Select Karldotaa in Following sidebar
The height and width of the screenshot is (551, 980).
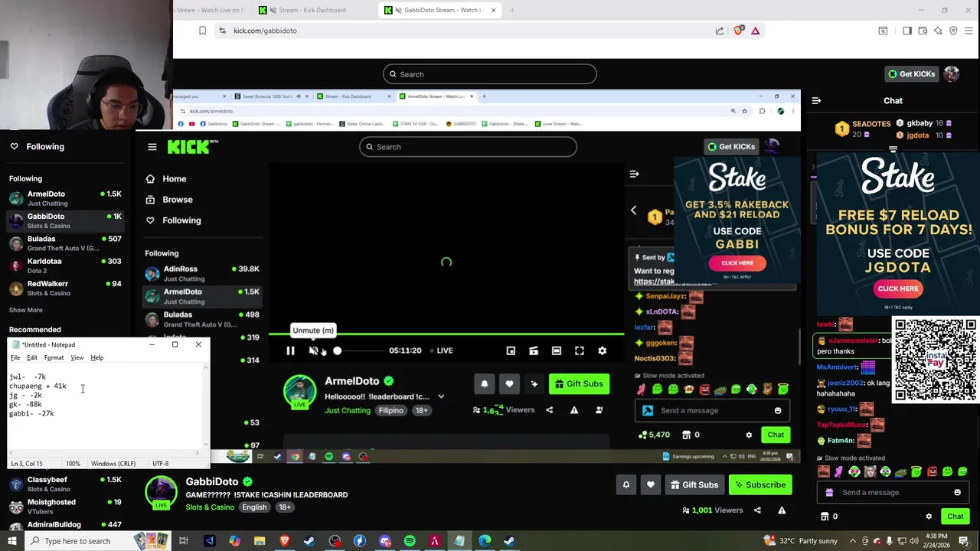[66, 266]
